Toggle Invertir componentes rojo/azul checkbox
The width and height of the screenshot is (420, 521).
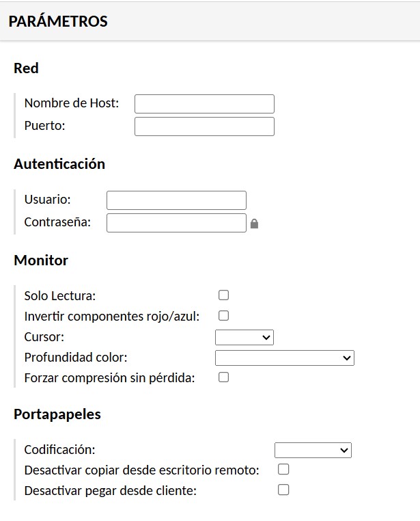coord(223,316)
